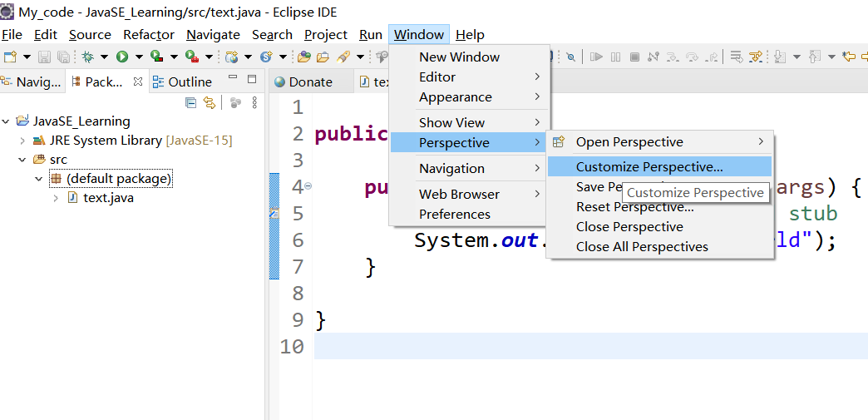Click the Step Return toolbar icon

click(x=712, y=57)
